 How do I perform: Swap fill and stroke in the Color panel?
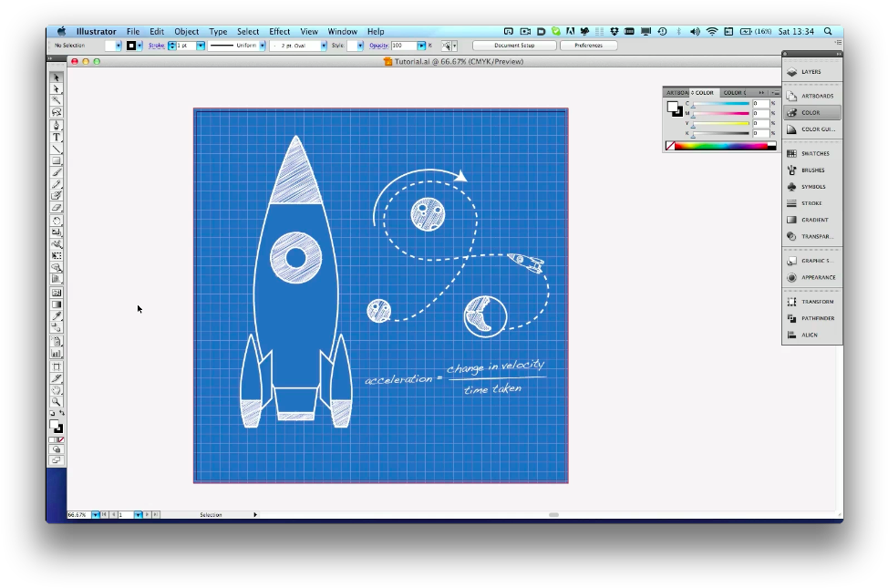(678, 112)
